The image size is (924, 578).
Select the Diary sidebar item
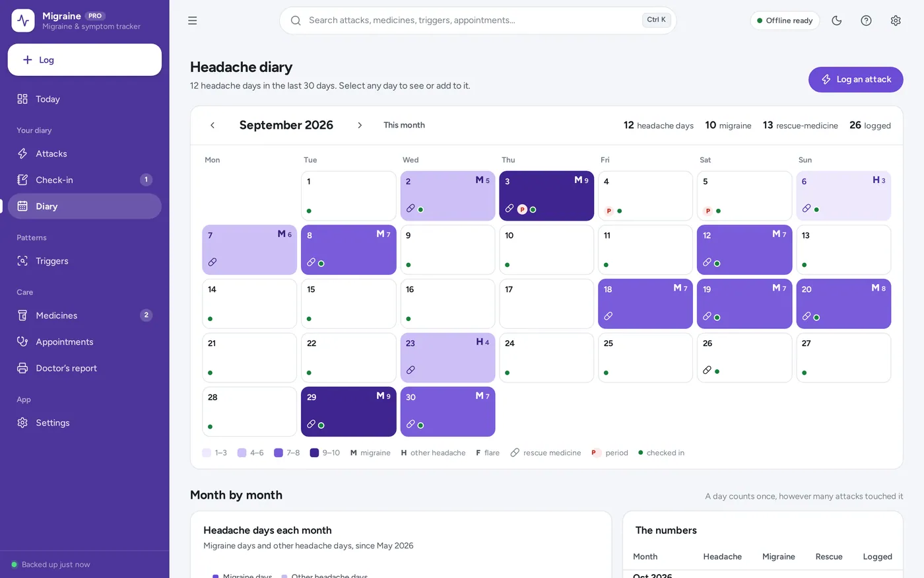pyautogui.click(x=84, y=206)
